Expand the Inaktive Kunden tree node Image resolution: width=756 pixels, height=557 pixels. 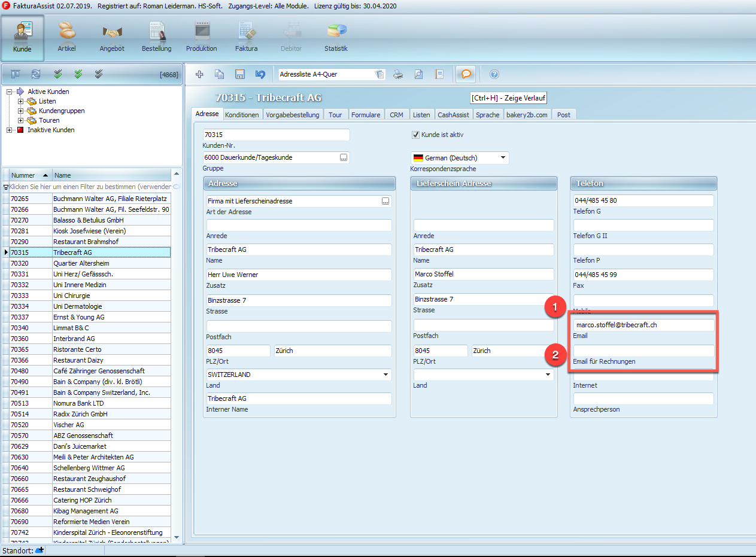point(9,130)
